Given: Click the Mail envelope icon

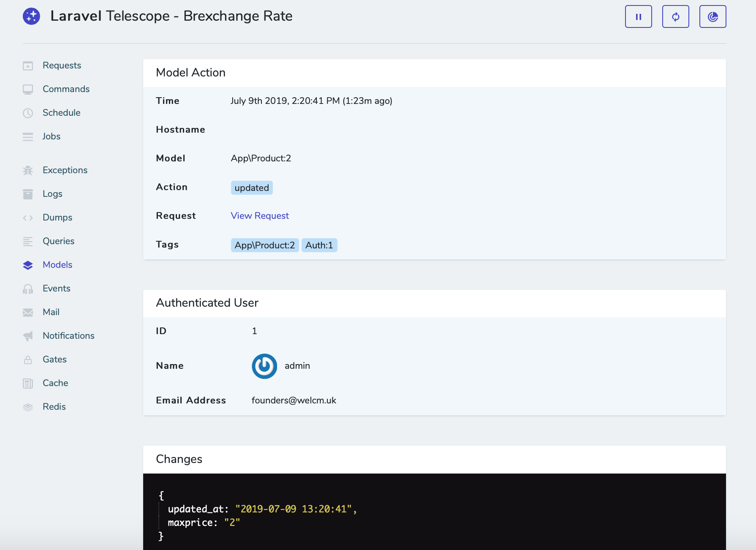Looking at the screenshot, I should pos(28,313).
